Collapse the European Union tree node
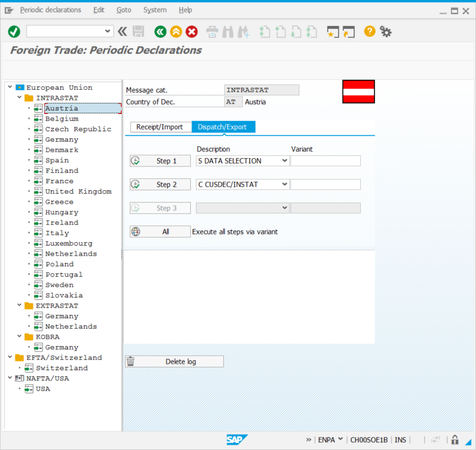The height and width of the screenshot is (450, 476). click(x=10, y=87)
